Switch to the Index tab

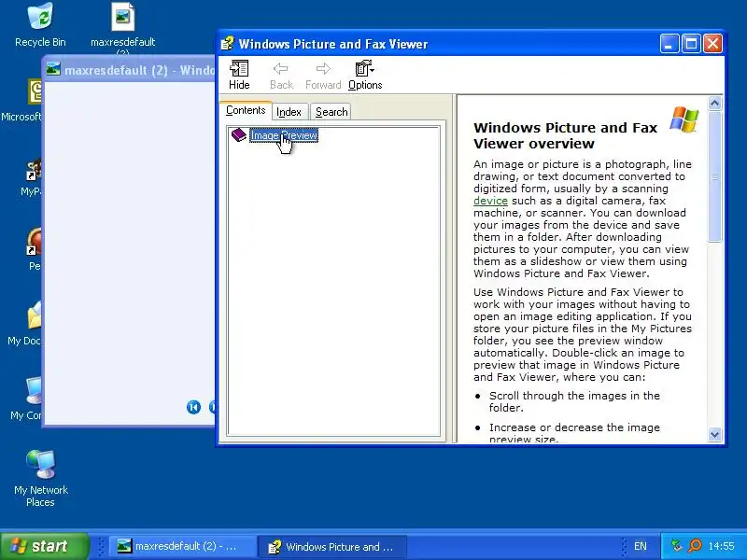pyautogui.click(x=289, y=112)
